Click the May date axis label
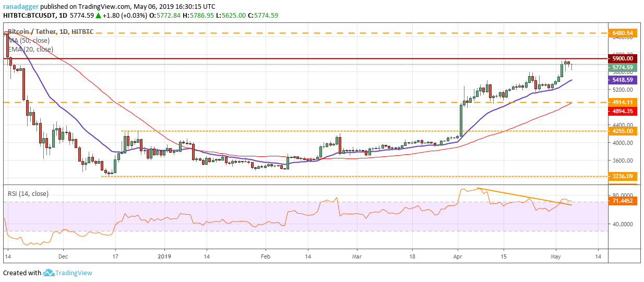Viewport: 644px width, 282px height. point(555,257)
